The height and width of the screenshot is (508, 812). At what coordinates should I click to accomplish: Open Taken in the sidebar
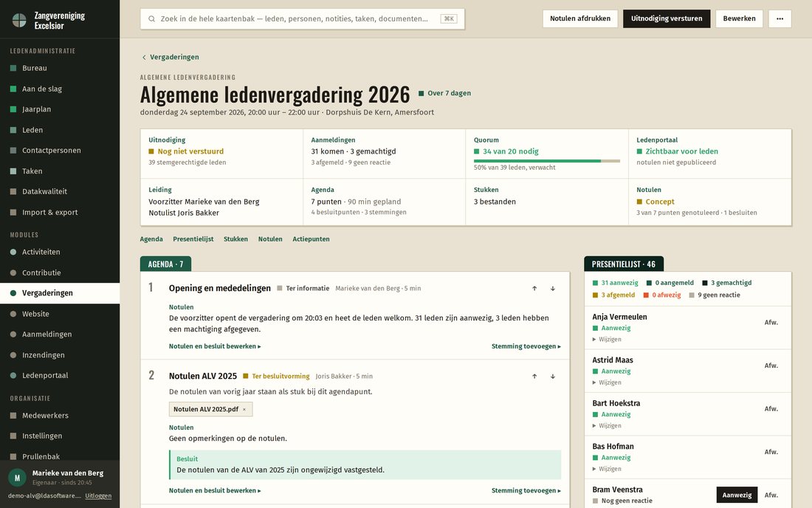(x=60, y=171)
